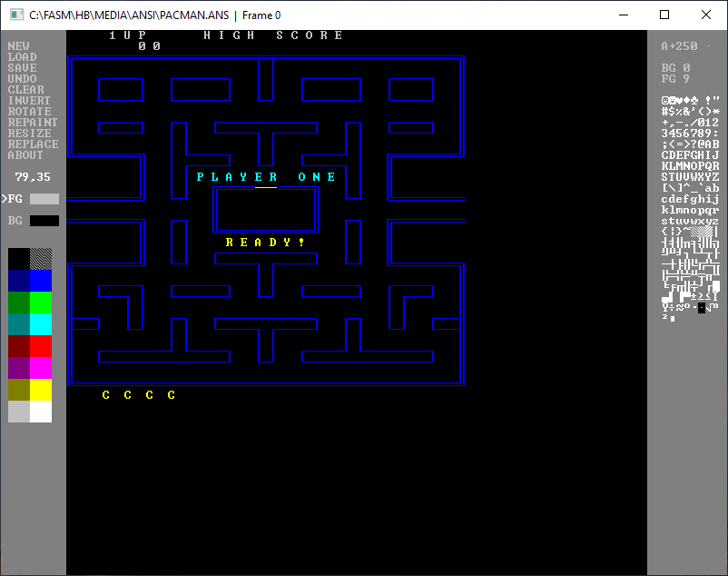Click the BG 0 indicator
Image resolution: width=728 pixels, height=576 pixels.
(x=676, y=68)
